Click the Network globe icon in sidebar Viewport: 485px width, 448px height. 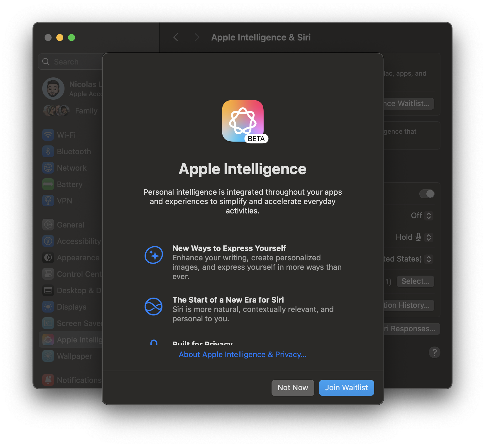pyautogui.click(x=48, y=168)
